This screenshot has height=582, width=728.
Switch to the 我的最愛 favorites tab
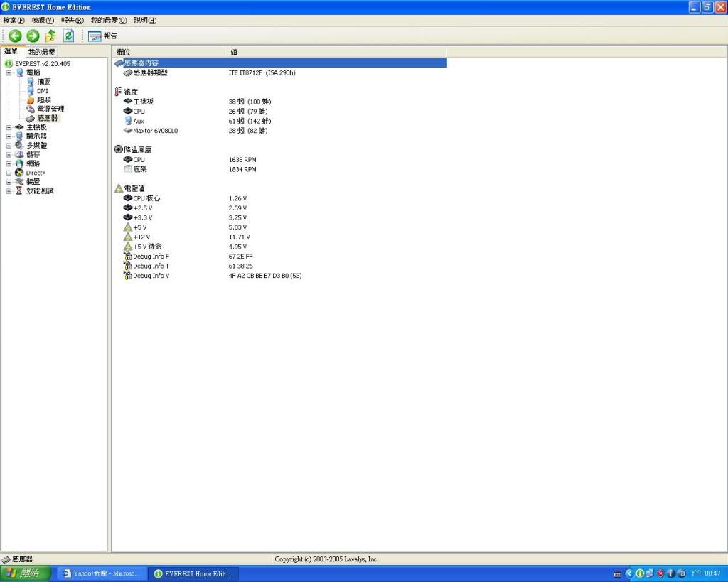pos(42,52)
